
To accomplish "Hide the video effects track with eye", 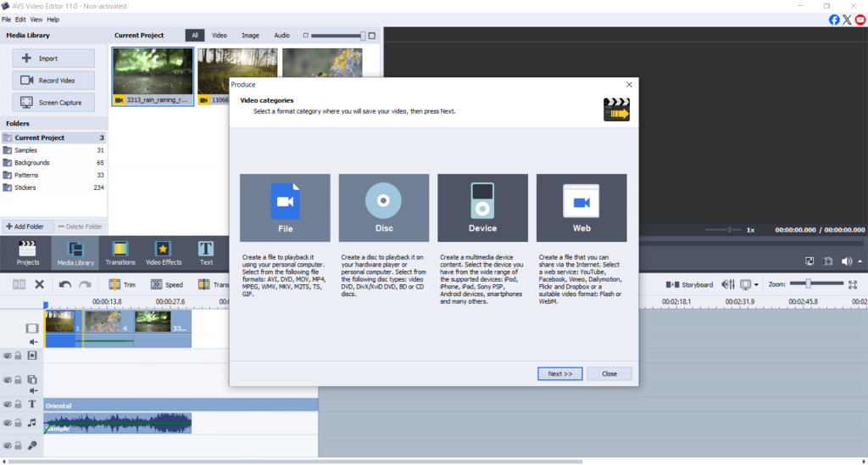I will pos(7,356).
